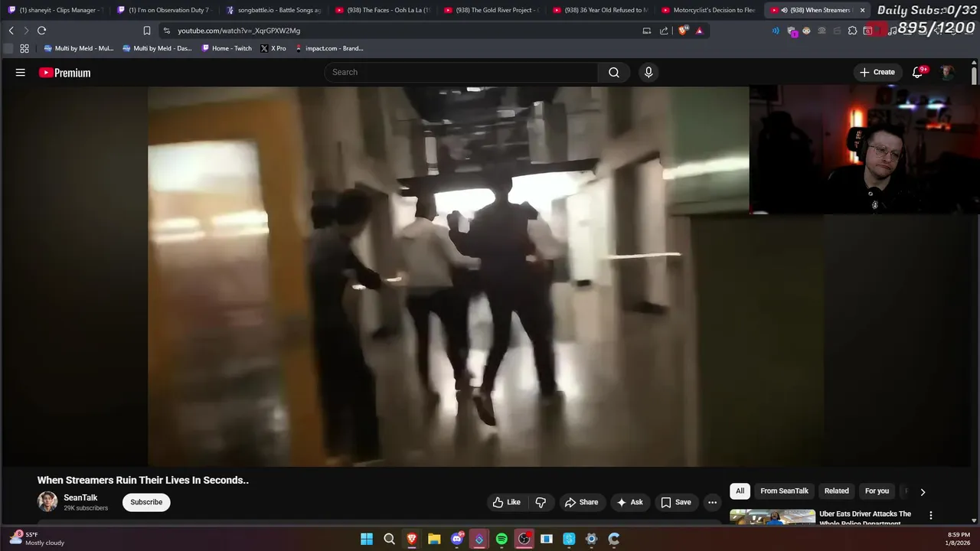Click the Create button
Screen dimensions: 980x551
tap(877, 72)
